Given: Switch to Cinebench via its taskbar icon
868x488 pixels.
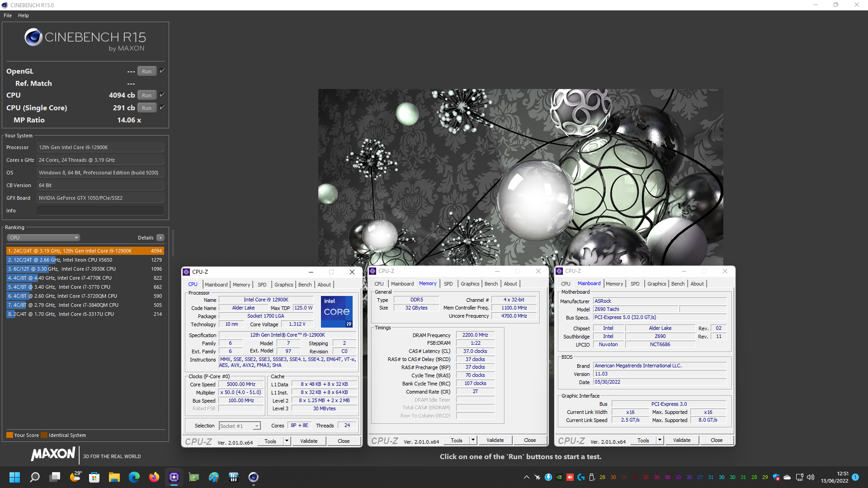Looking at the screenshot, I should [254, 477].
